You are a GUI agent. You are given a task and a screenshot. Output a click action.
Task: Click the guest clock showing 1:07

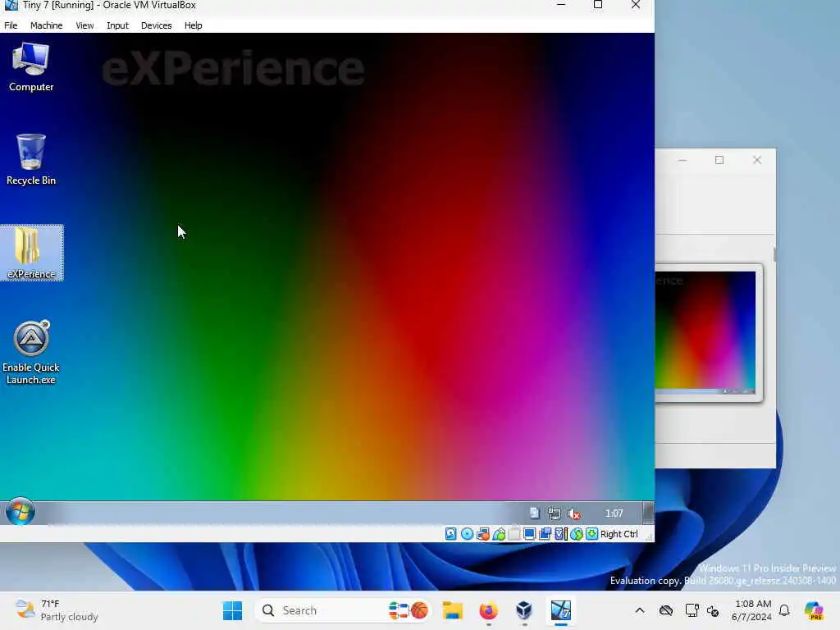pyautogui.click(x=614, y=514)
